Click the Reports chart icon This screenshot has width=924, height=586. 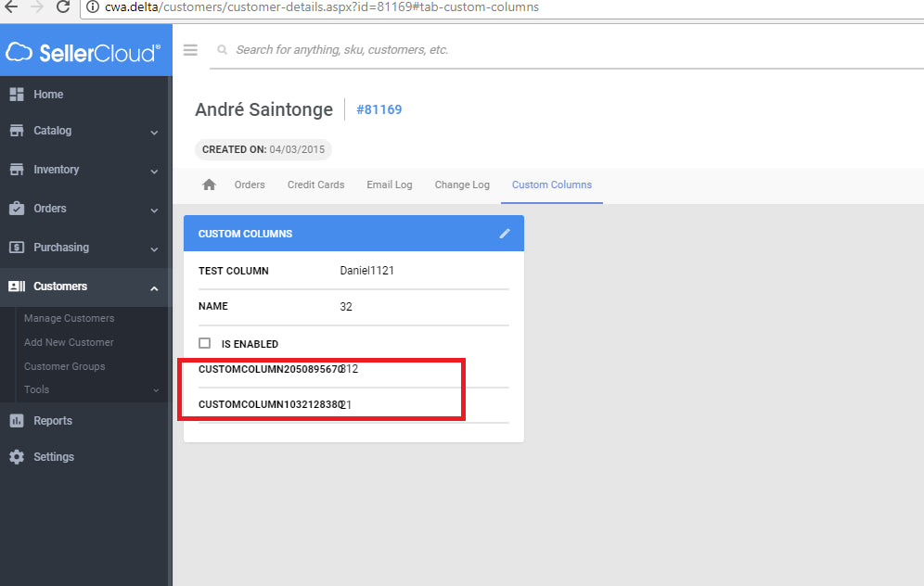[x=17, y=421]
